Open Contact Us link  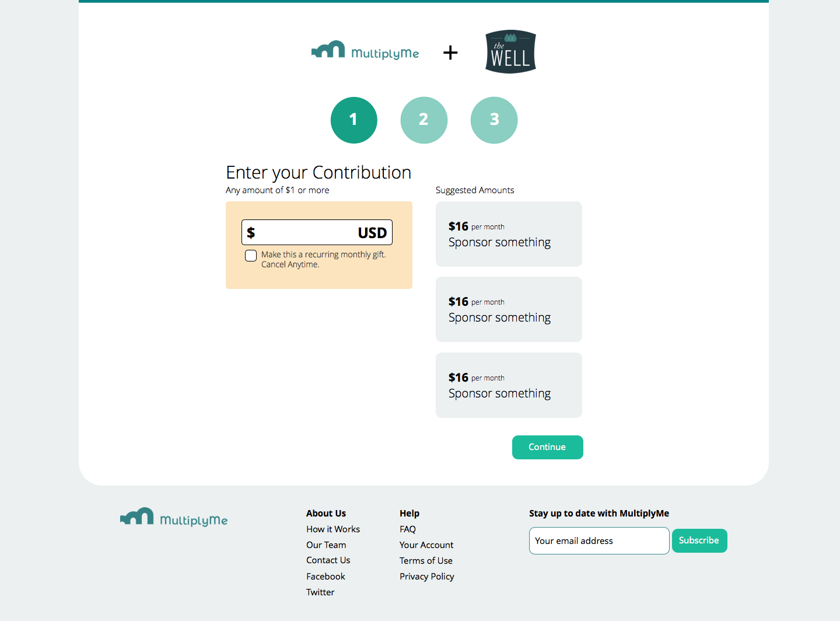[328, 560]
